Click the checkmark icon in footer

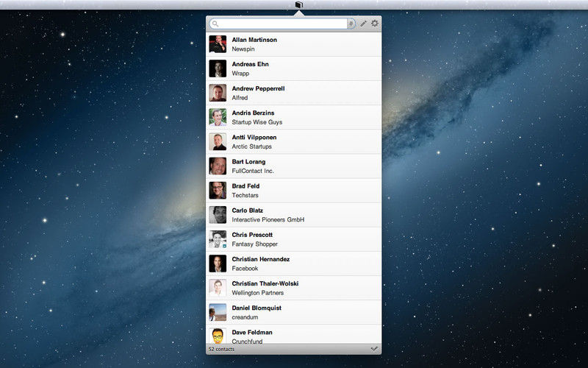pyautogui.click(x=374, y=349)
